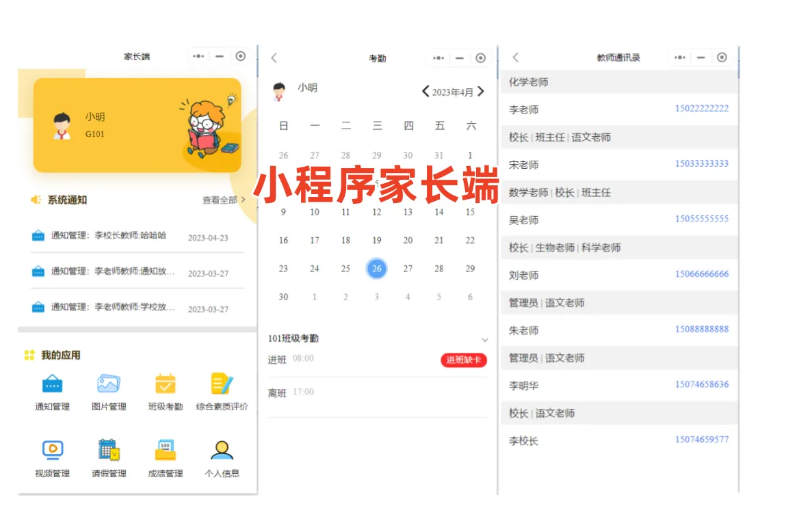Open the 视频管理 app icon
The width and height of the screenshot is (812, 523).
[x=51, y=450]
